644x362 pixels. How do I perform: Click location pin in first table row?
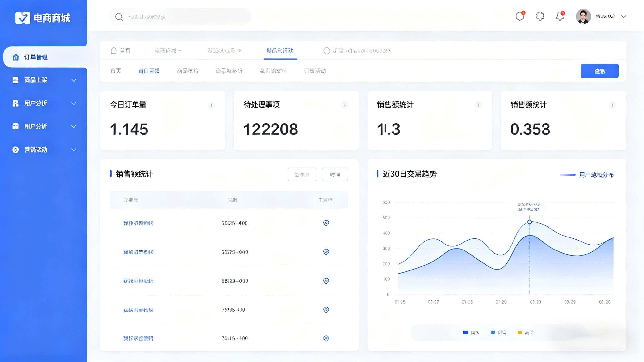click(326, 223)
